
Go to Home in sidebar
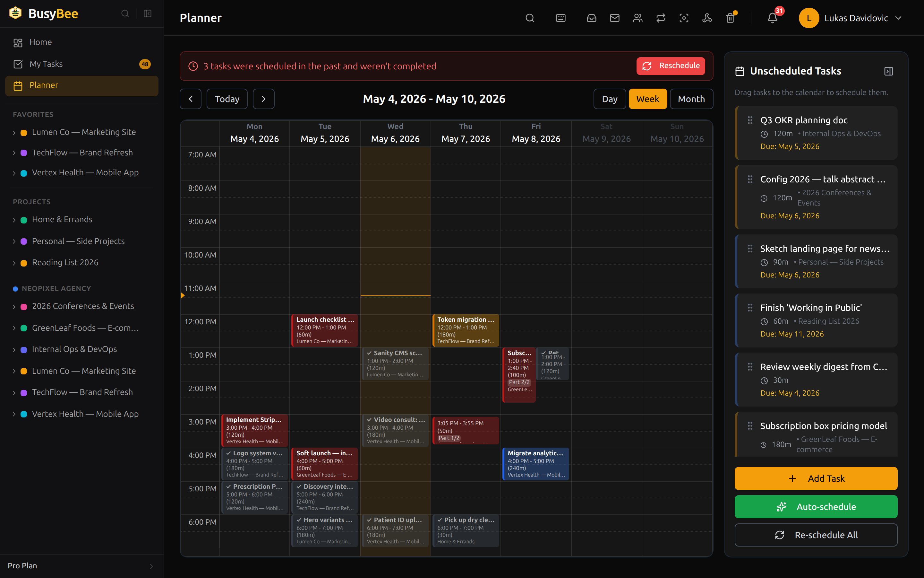82,42
